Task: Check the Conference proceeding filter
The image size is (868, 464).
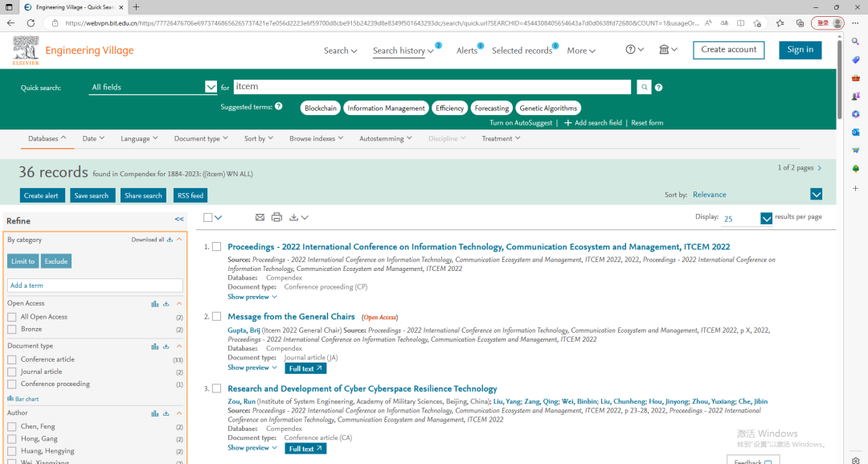Action: tap(11, 384)
